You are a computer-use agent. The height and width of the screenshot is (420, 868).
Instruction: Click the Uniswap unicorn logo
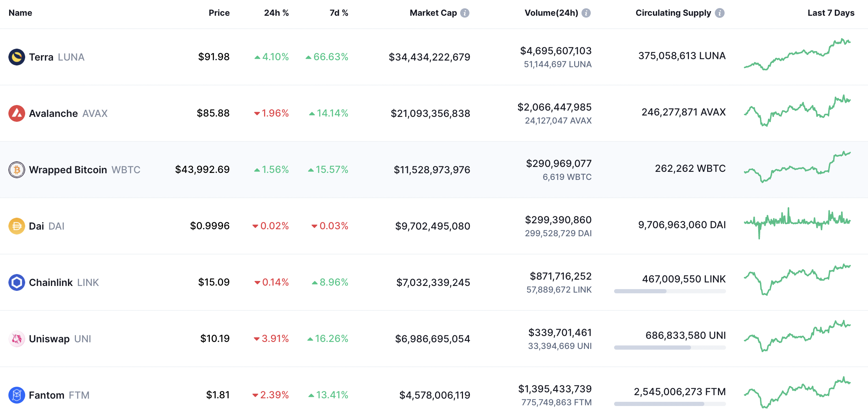click(x=17, y=339)
